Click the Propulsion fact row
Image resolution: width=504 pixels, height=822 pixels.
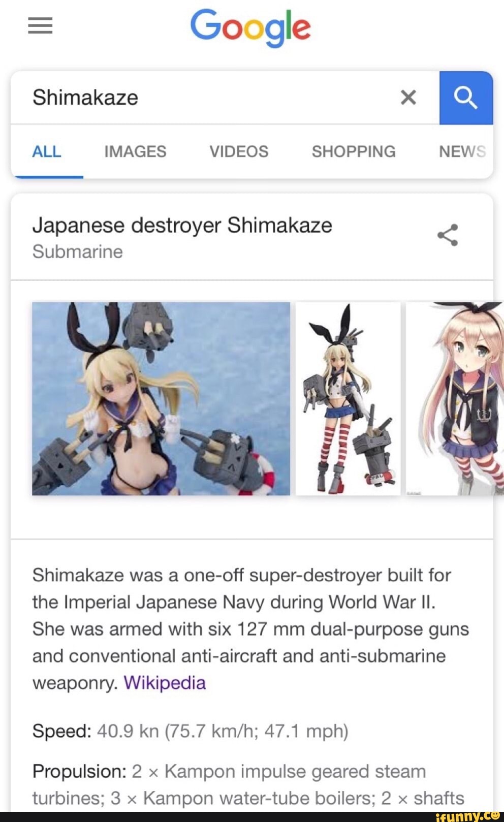click(248, 784)
